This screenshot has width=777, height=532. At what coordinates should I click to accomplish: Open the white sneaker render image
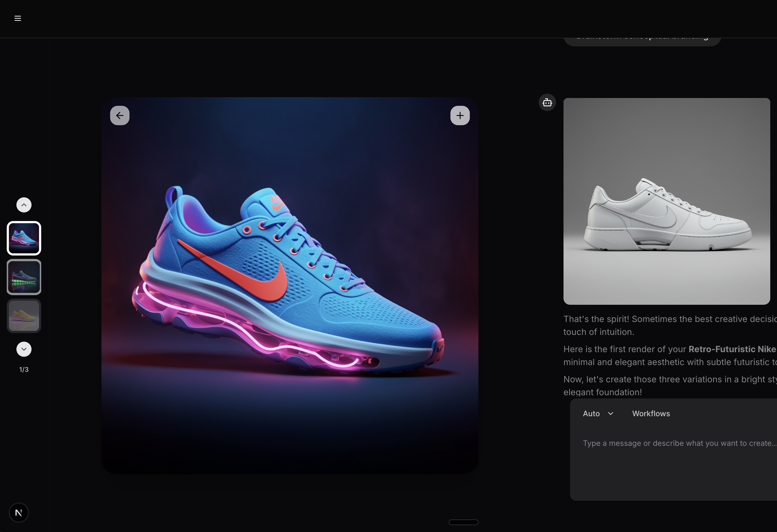667,201
